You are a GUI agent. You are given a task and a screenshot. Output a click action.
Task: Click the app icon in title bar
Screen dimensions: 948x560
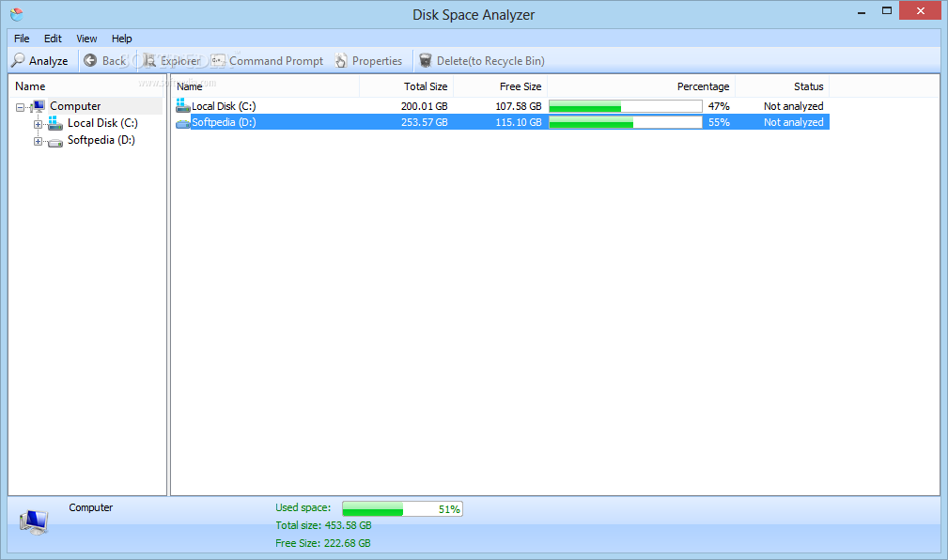[17, 14]
